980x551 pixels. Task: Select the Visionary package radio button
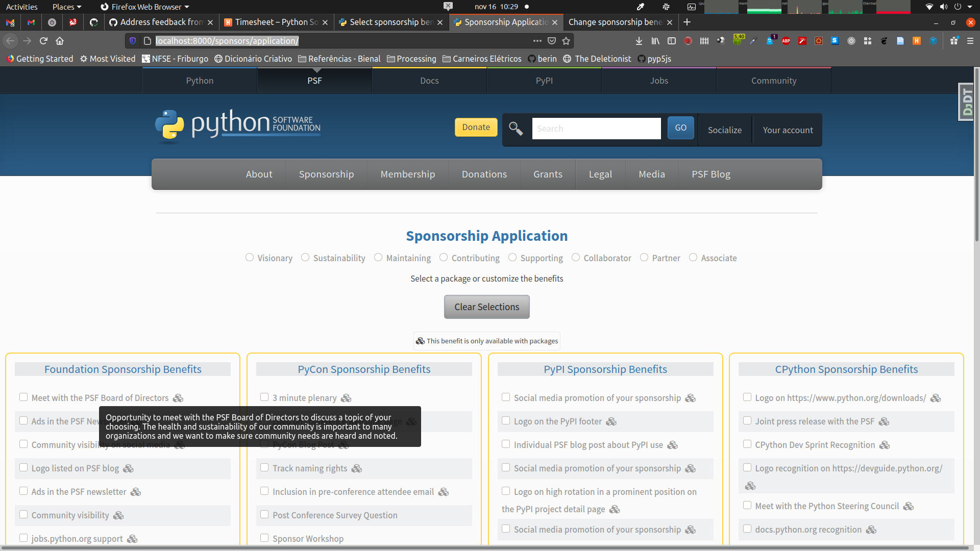(x=250, y=258)
